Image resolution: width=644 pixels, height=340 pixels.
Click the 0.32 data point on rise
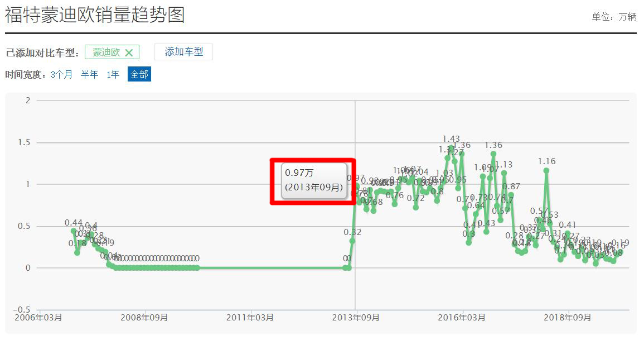tap(352, 241)
